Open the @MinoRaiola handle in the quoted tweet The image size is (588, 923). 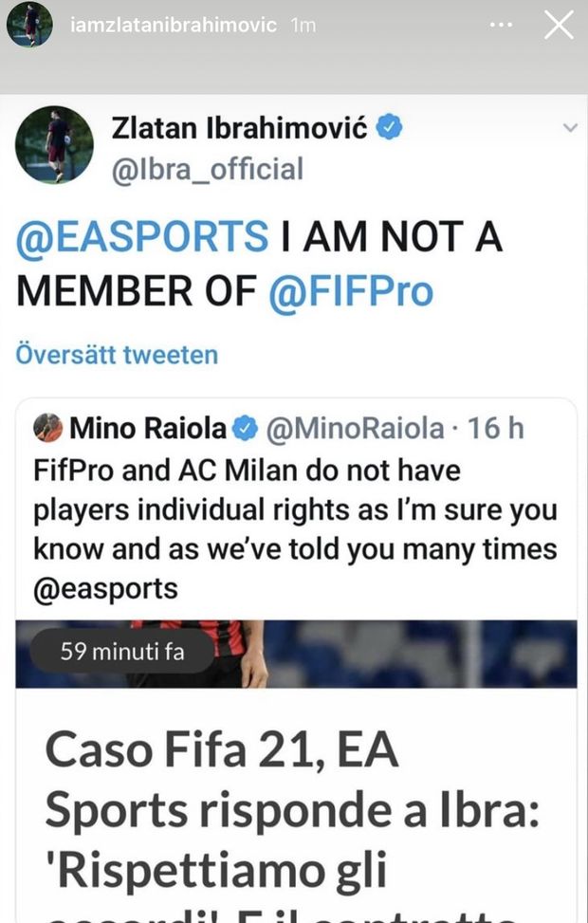point(354,429)
